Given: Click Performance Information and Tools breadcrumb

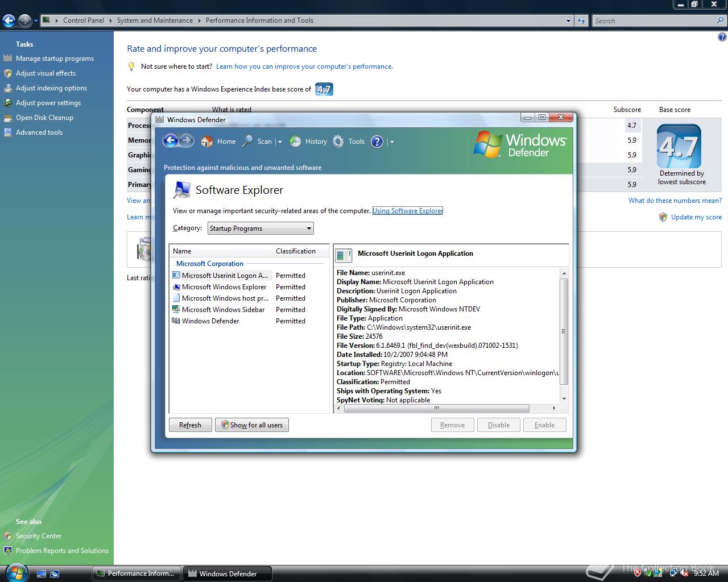Looking at the screenshot, I should coord(259,20).
